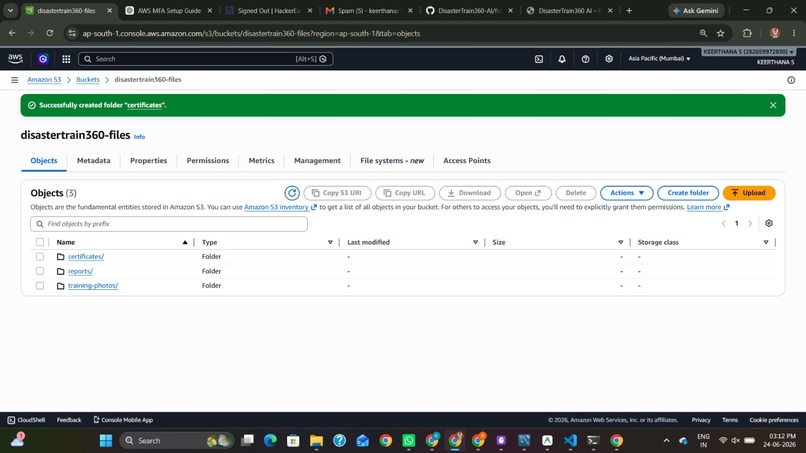Open the info panel icon near breadcrumbs
The width and height of the screenshot is (806, 453).
[x=791, y=80]
